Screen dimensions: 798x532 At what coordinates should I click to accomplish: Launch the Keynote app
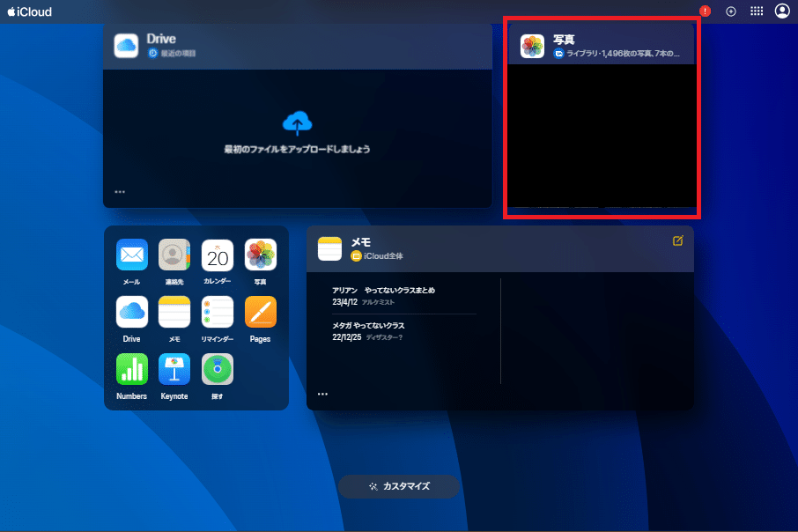[174, 369]
